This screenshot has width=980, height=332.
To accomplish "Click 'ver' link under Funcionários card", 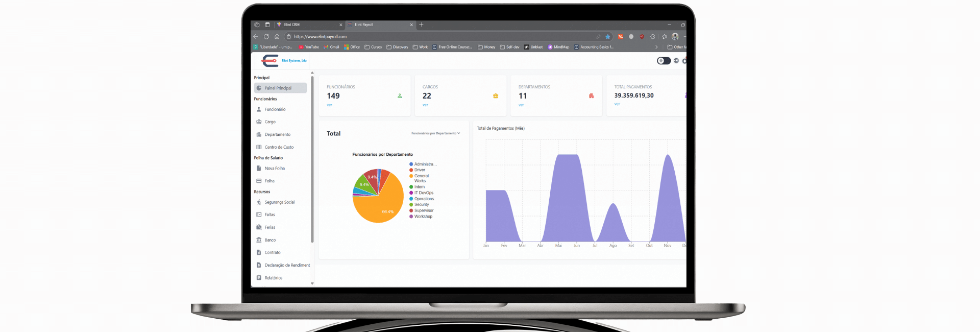I will point(329,105).
